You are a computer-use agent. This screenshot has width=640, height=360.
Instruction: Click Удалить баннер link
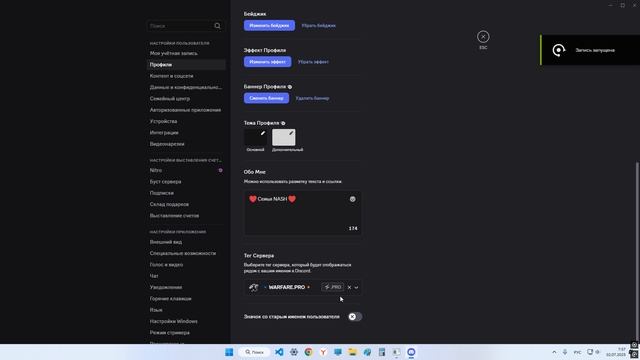312,98
